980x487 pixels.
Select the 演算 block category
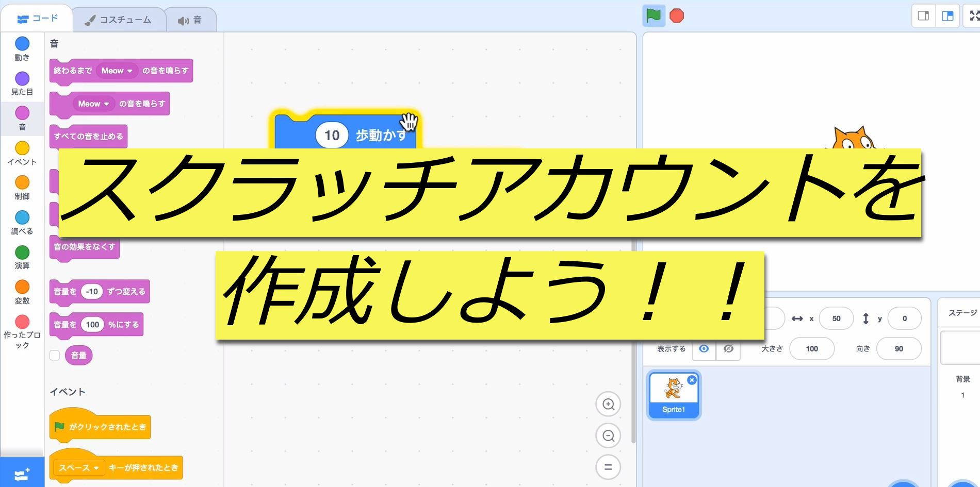[x=22, y=257]
